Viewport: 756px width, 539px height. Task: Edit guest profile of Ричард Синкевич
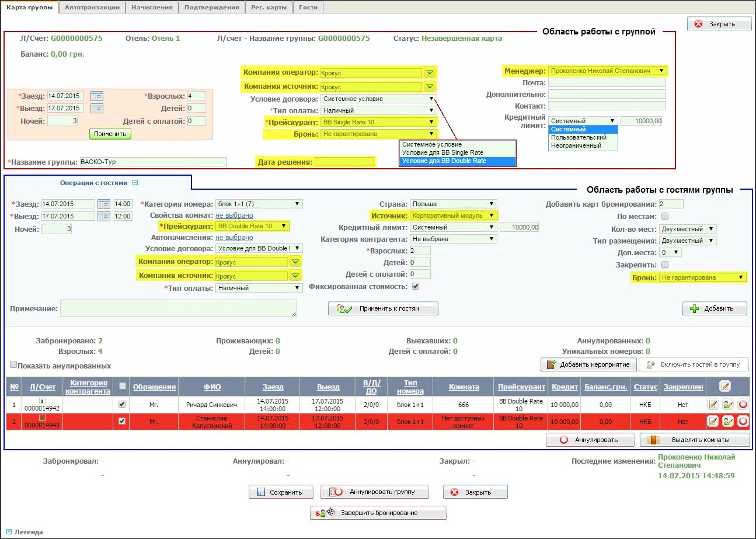[x=728, y=404]
